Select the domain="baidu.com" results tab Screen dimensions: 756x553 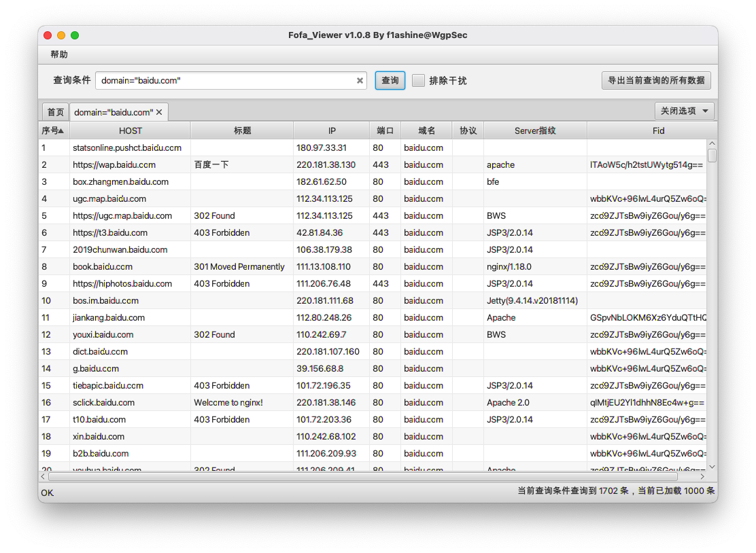point(114,112)
